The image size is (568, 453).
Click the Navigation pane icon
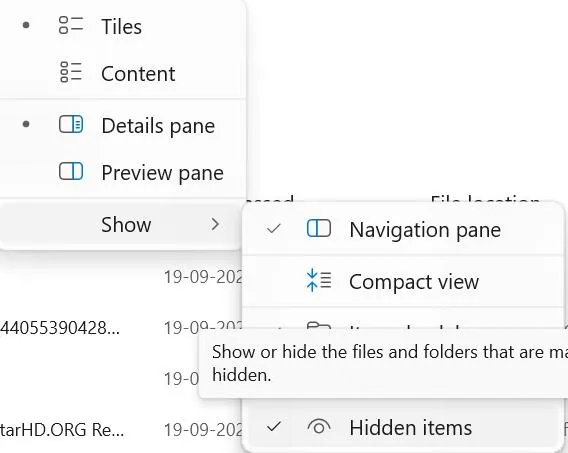(319, 228)
